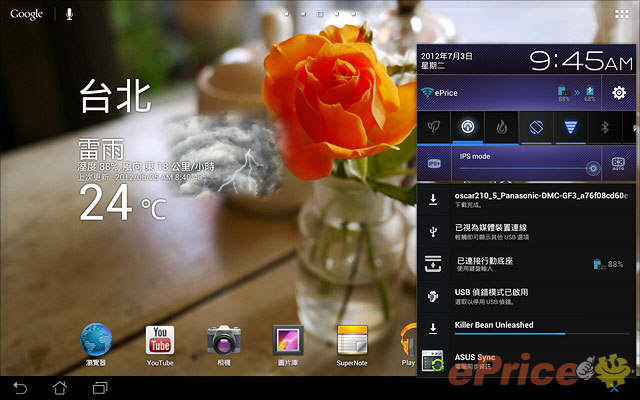640x400 pixels.
Task: Open the recent apps button
Action: (x=99, y=386)
